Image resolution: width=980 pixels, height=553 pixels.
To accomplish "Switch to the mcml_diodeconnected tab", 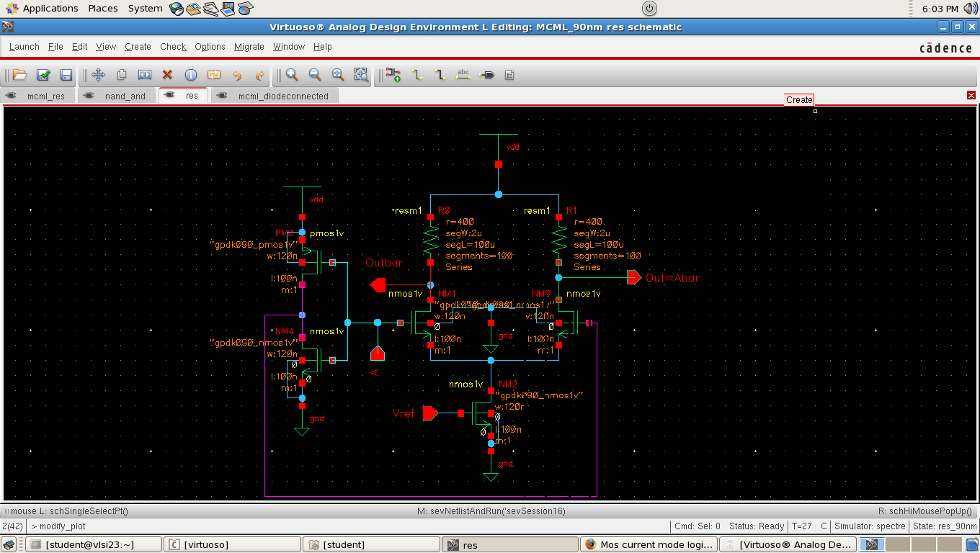I will pyautogui.click(x=283, y=96).
